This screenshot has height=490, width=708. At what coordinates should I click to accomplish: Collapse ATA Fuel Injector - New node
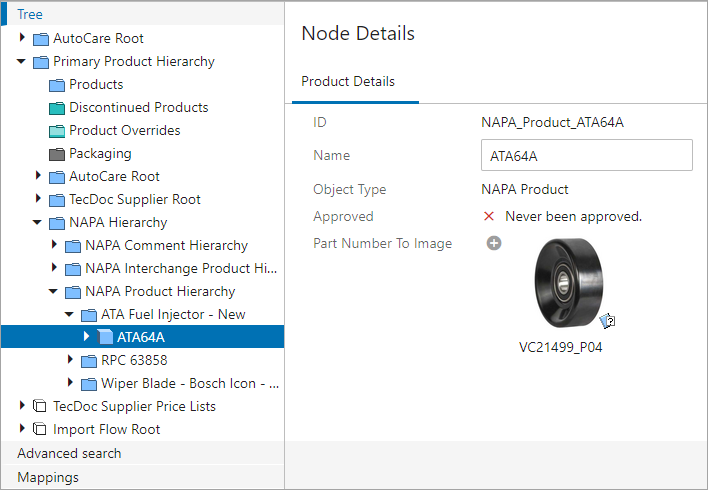[x=70, y=314]
